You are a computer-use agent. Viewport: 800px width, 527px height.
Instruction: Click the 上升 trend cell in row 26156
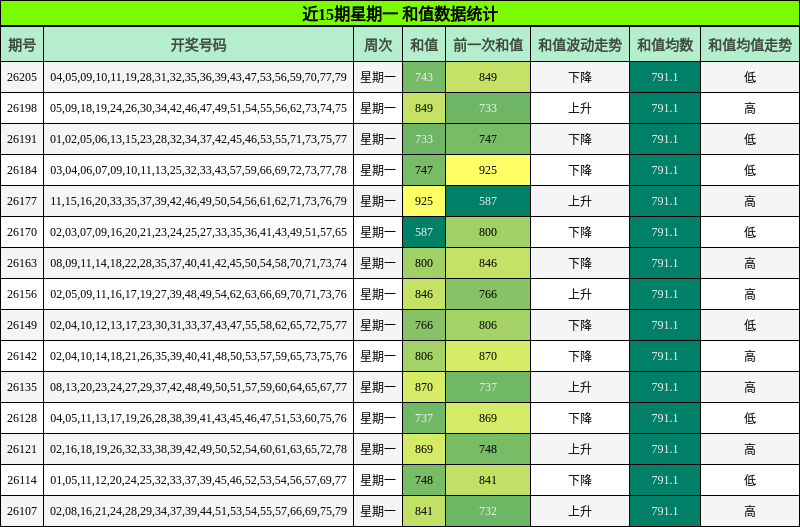(580, 294)
